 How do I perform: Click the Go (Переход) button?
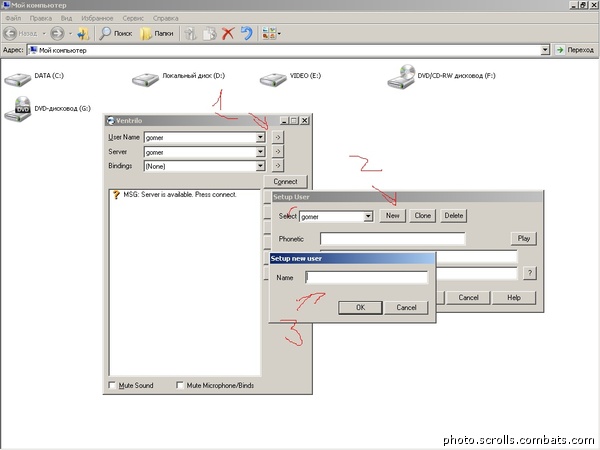pyautogui.click(x=575, y=50)
